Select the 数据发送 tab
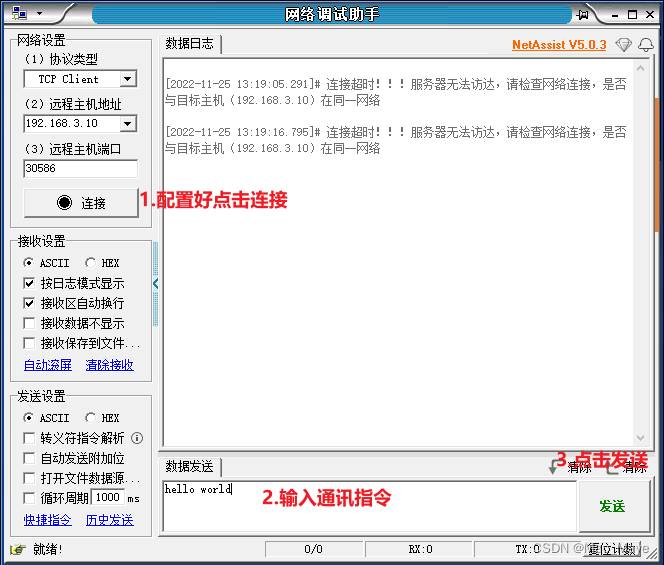 pos(189,467)
